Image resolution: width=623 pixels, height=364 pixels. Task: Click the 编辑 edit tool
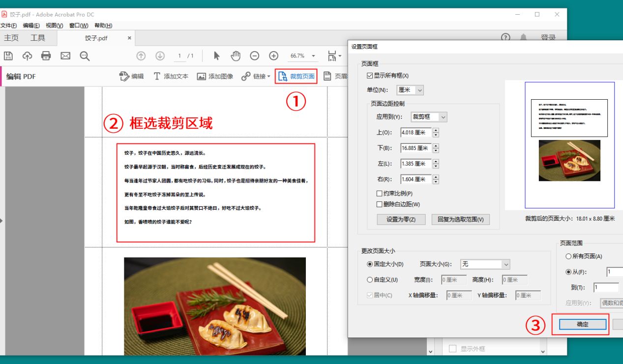tap(132, 76)
